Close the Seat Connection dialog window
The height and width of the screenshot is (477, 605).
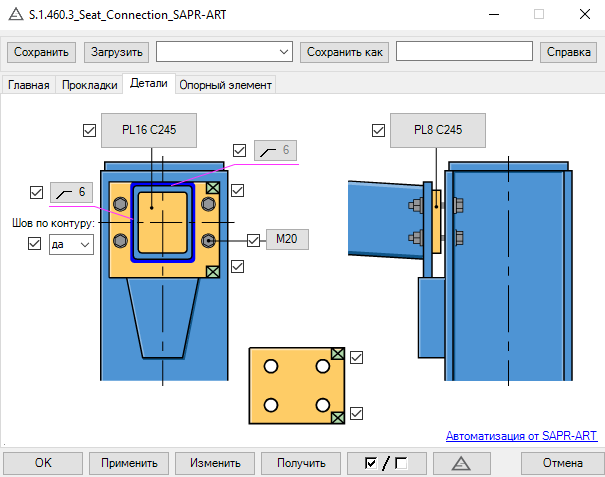[x=585, y=14]
